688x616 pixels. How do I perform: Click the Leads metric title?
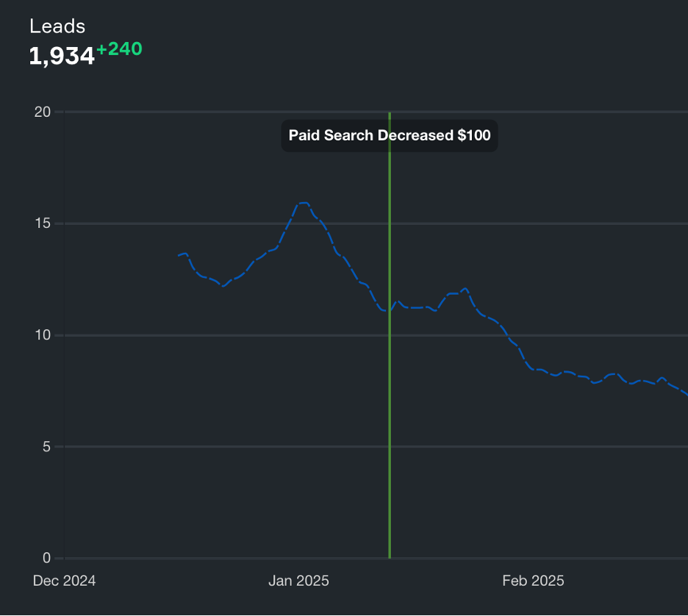coord(57,26)
